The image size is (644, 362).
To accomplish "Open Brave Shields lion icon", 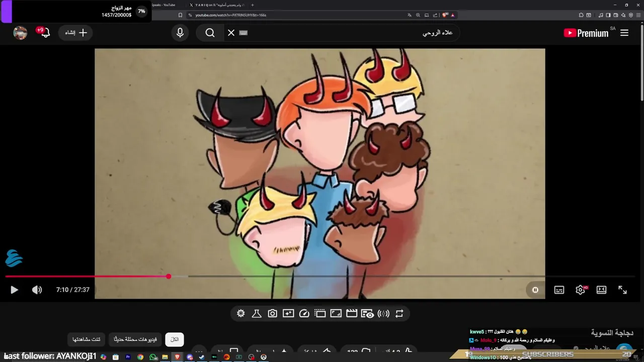I will (x=445, y=15).
